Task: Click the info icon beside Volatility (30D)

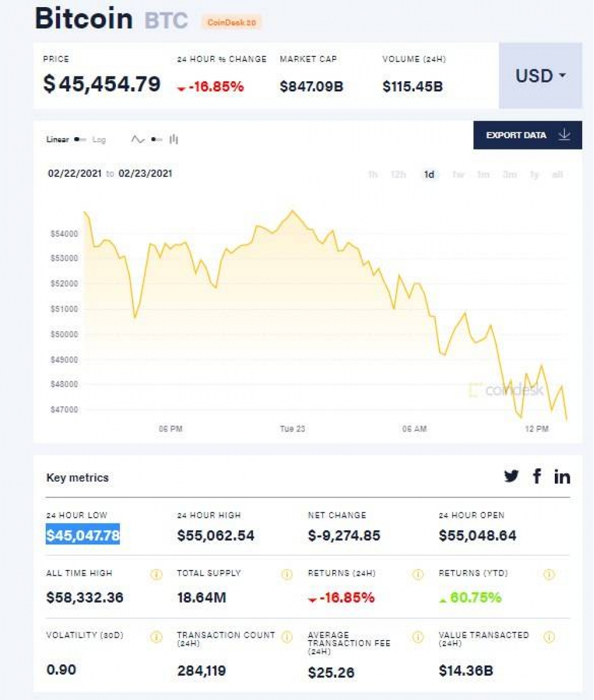Action: pyautogui.click(x=156, y=637)
